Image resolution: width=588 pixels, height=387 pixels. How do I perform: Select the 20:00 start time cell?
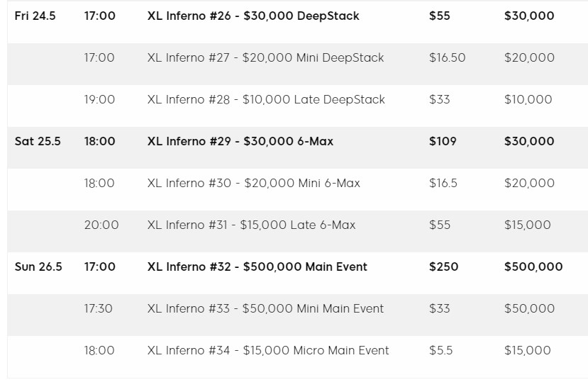pos(101,225)
